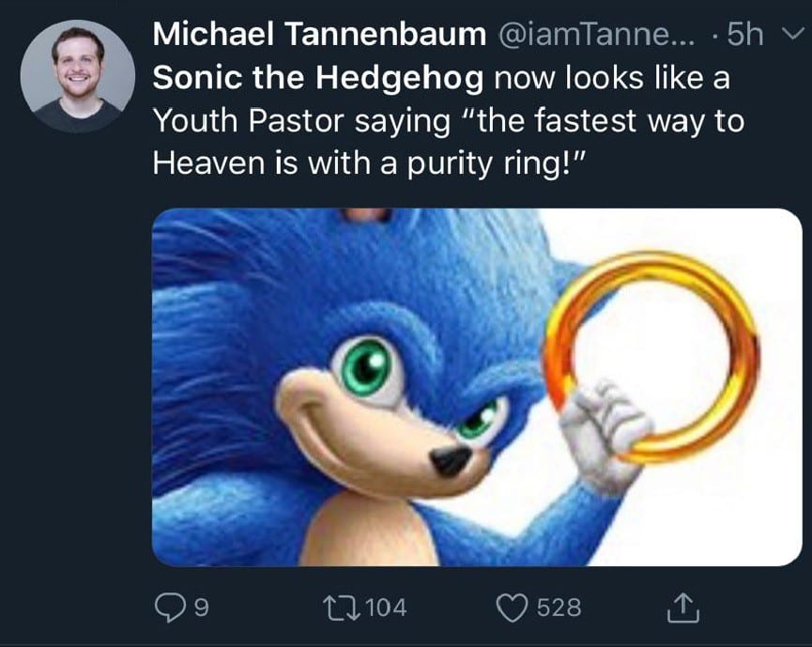Click the like count 528

pos(559,608)
